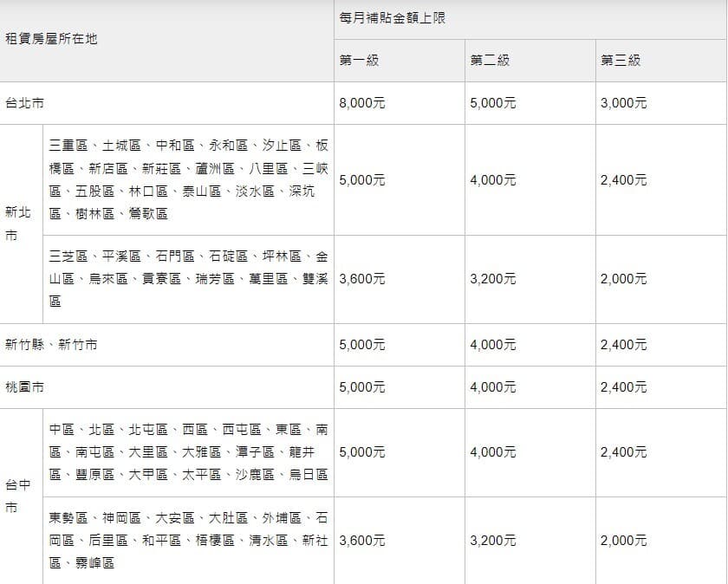
Task: Click 2,400元 in the 新竹縣、新竹市 row
Action: coord(623,345)
